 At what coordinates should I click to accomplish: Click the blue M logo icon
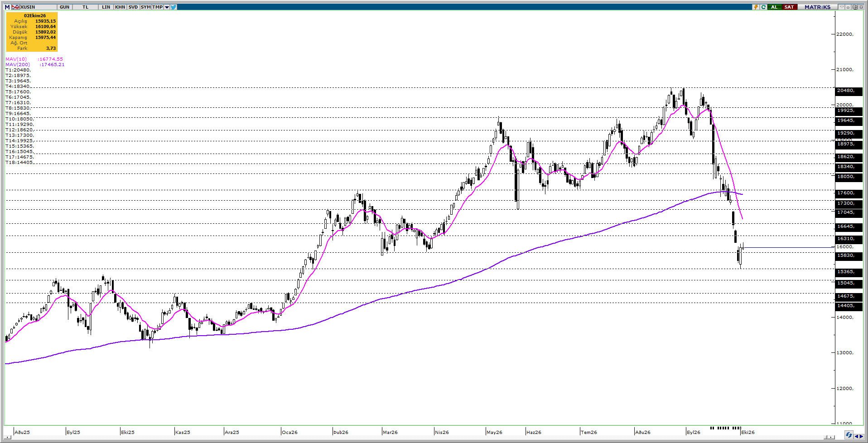[7, 7]
